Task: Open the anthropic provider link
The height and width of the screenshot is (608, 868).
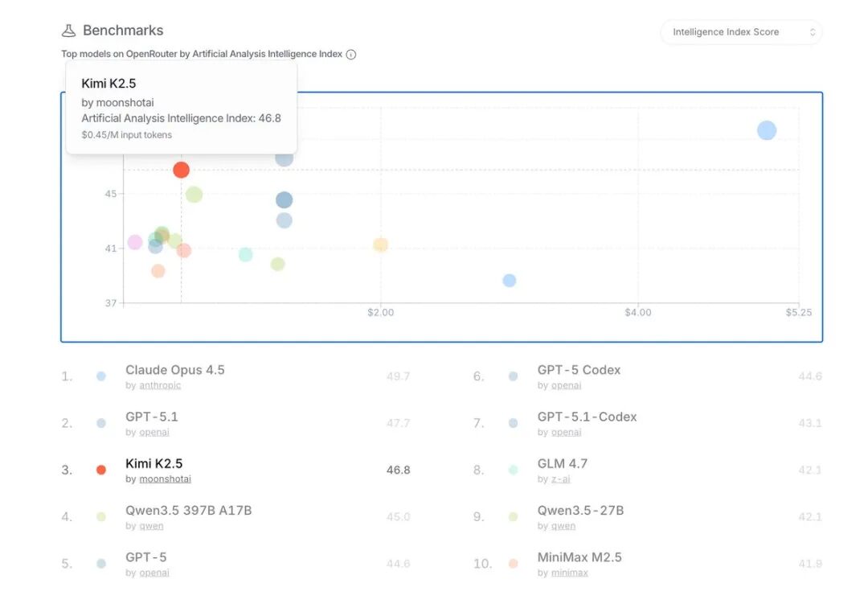Action: 160,386
